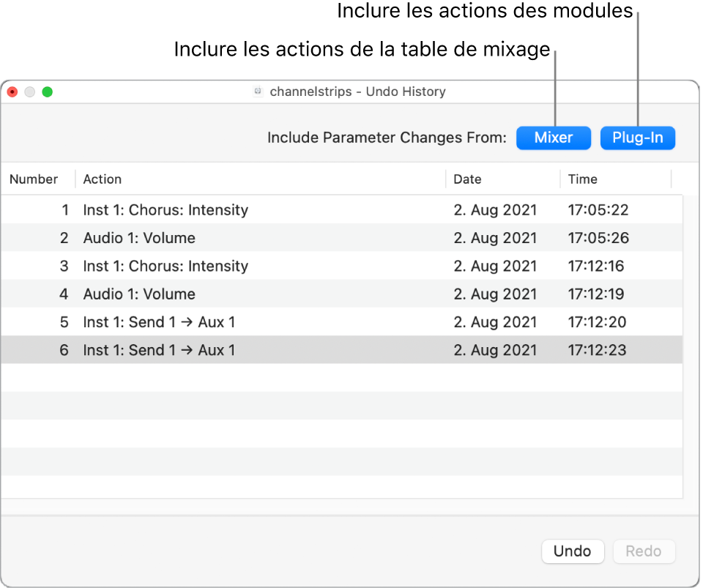Click the channelstrips - Undo History title text

tap(358, 92)
